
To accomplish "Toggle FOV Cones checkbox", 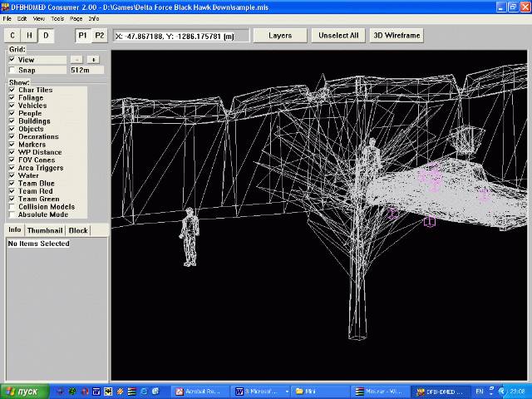I will coord(12,160).
